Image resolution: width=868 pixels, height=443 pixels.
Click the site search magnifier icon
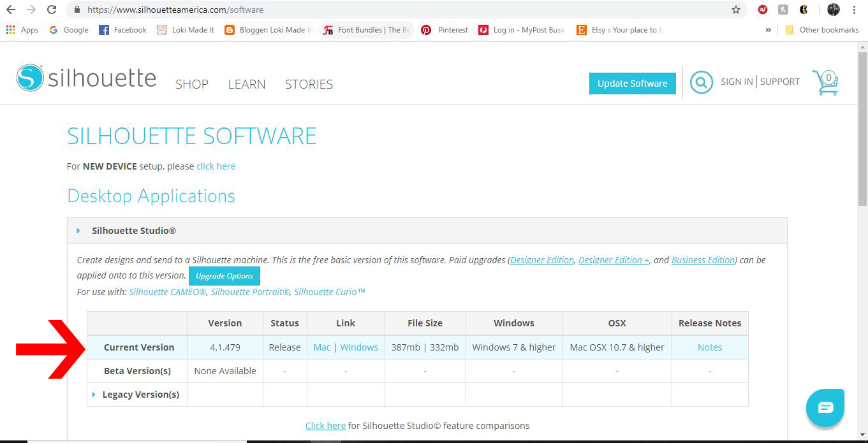(701, 82)
